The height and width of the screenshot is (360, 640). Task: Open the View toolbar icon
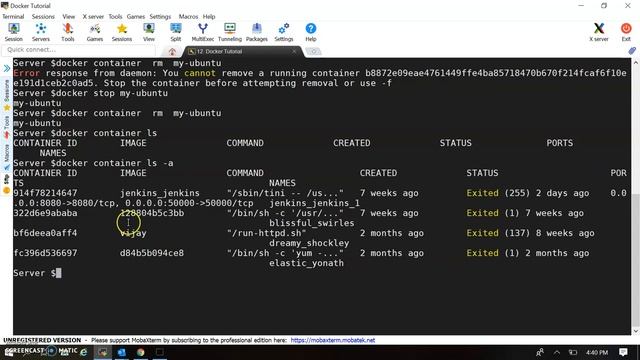tap(149, 32)
